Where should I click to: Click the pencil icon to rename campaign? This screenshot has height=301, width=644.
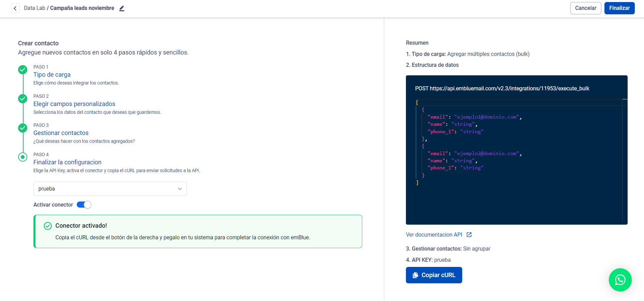(x=122, y=9)
